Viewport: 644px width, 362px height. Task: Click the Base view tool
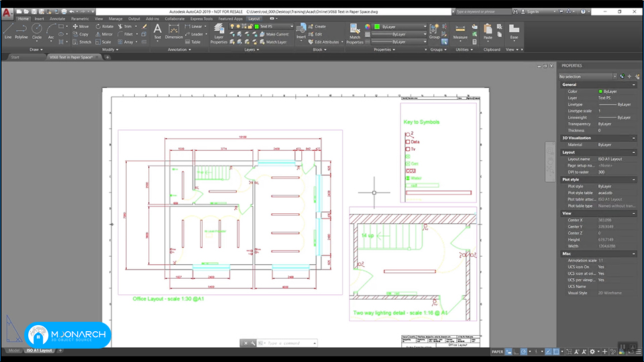pos(514,32)
